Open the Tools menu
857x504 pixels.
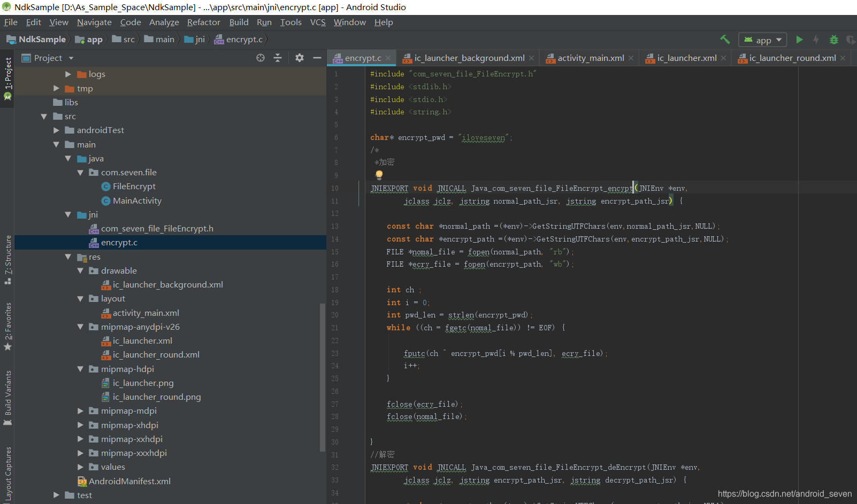[291, 22]
